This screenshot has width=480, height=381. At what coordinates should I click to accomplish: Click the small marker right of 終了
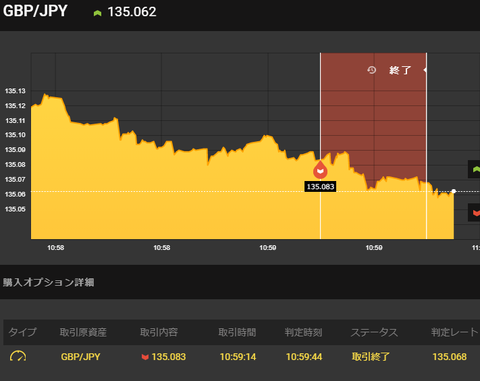click(x=425, y=70)
